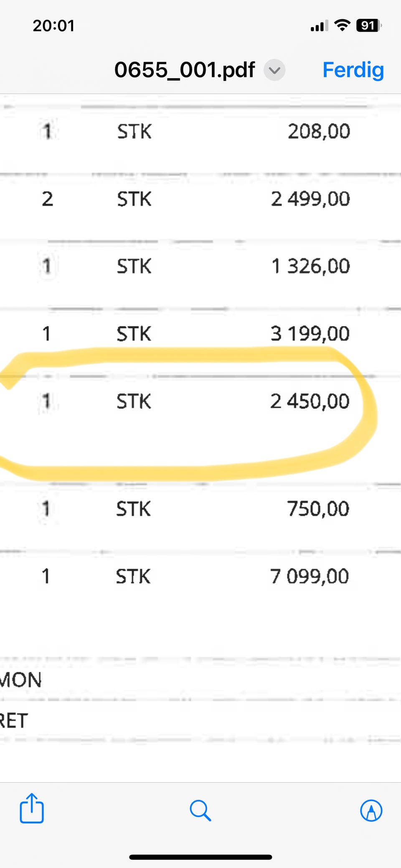This screenshot has height=868, width=401.
Task: Tap the 2 499,00 amount
Action: pos(310,199)
